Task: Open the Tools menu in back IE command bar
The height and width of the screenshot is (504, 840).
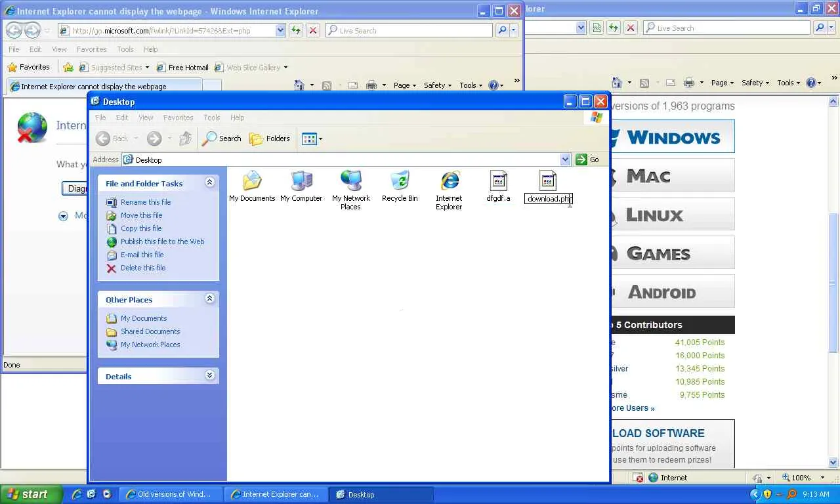Action: click(787, 82)
